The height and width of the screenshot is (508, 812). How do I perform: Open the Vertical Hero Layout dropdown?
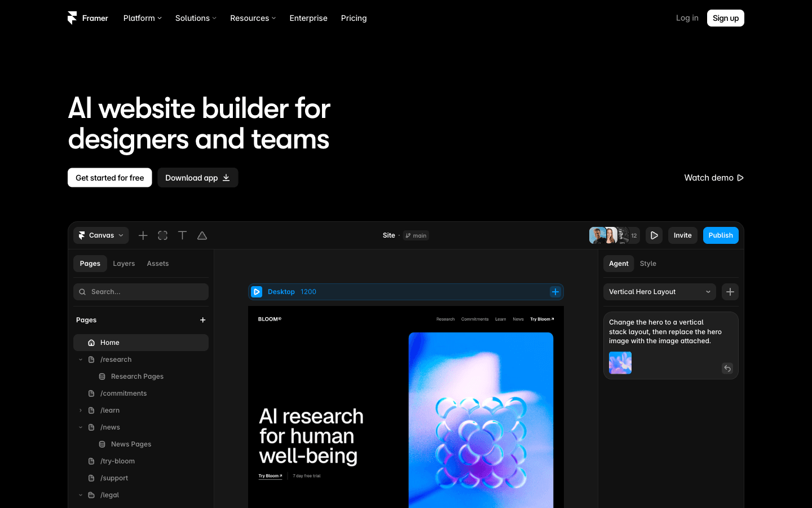pos(660,292)
